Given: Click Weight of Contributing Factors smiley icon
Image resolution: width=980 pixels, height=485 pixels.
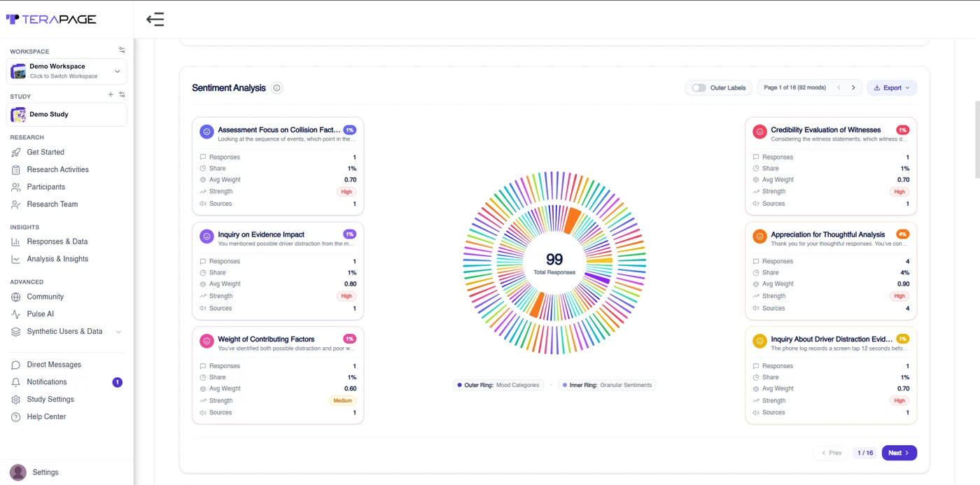Looking at the screenshot, I should pos(206,341).
